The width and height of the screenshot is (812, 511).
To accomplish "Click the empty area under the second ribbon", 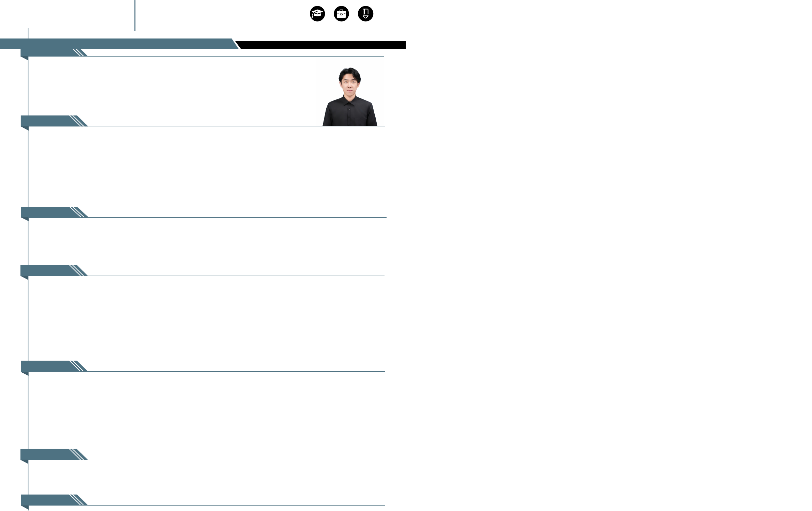I will [x=205, y=167].
